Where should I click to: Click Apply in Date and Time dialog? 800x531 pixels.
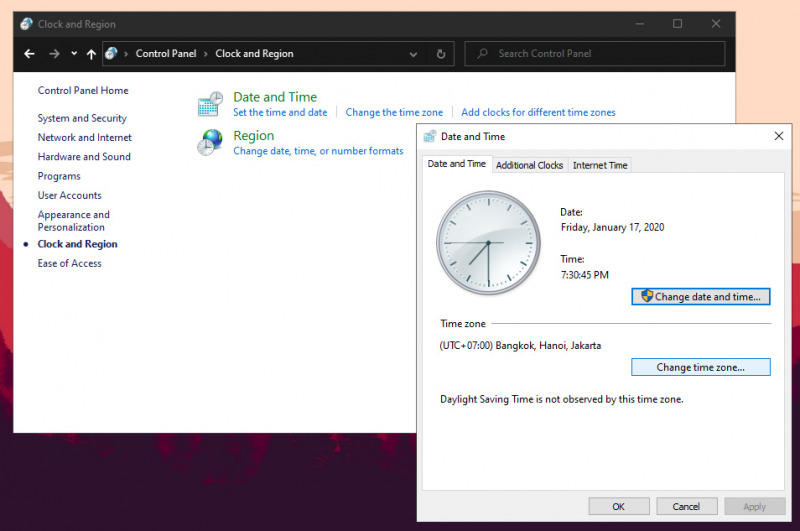click(x=755, y=507)
